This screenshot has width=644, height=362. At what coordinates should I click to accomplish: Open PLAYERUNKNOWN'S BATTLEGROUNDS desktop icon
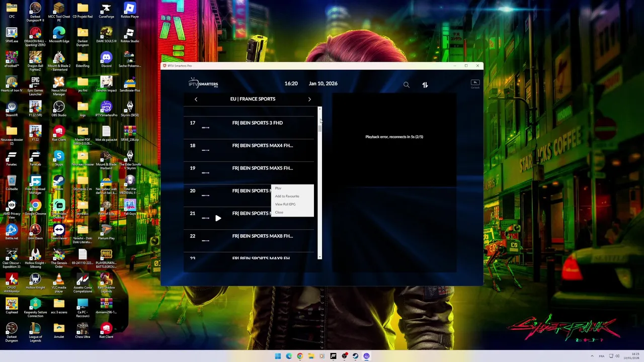click(106, 258)
